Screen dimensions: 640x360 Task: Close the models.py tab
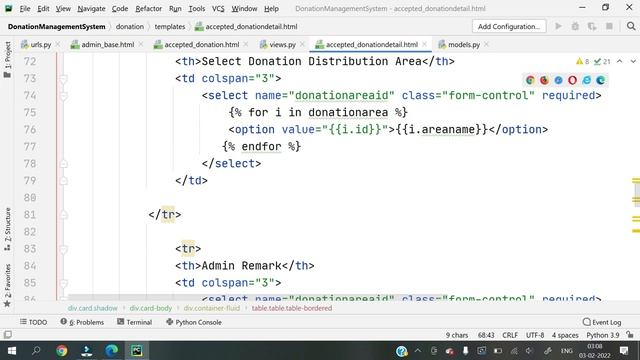tap(487, 44)
